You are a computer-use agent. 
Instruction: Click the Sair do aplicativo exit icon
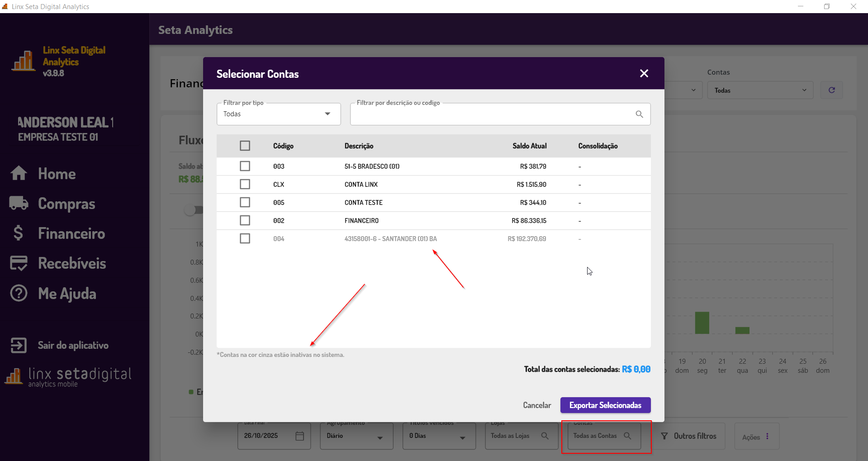[19, 345]
